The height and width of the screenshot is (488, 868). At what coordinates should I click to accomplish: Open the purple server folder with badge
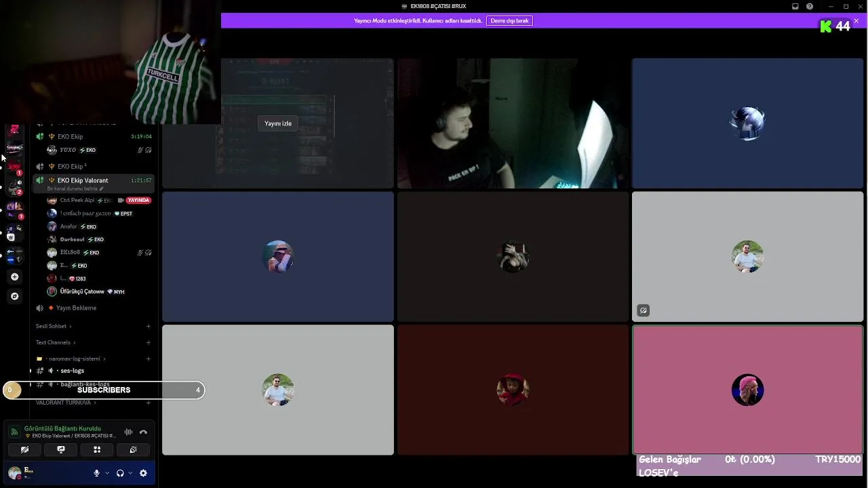point(14,209)
